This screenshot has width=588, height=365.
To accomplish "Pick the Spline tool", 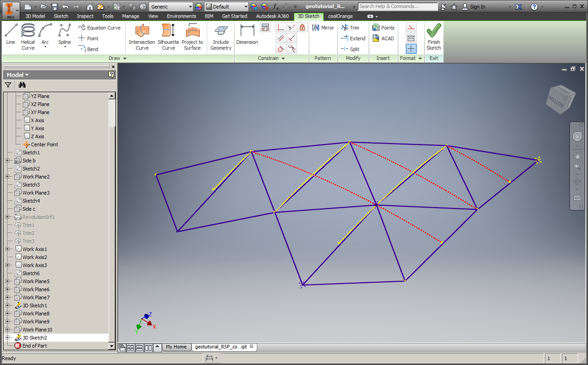I will click(x=64, y=36).
